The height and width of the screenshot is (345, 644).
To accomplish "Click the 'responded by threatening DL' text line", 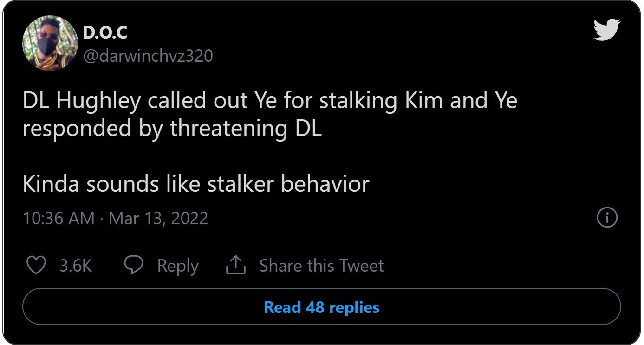I will pos(172,129).
